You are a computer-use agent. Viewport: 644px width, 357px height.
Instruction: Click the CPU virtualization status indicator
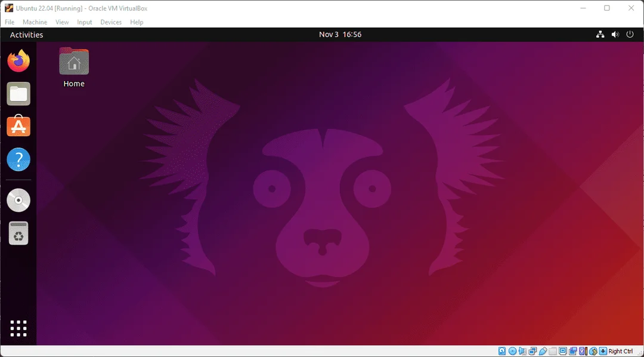(583, 351)
